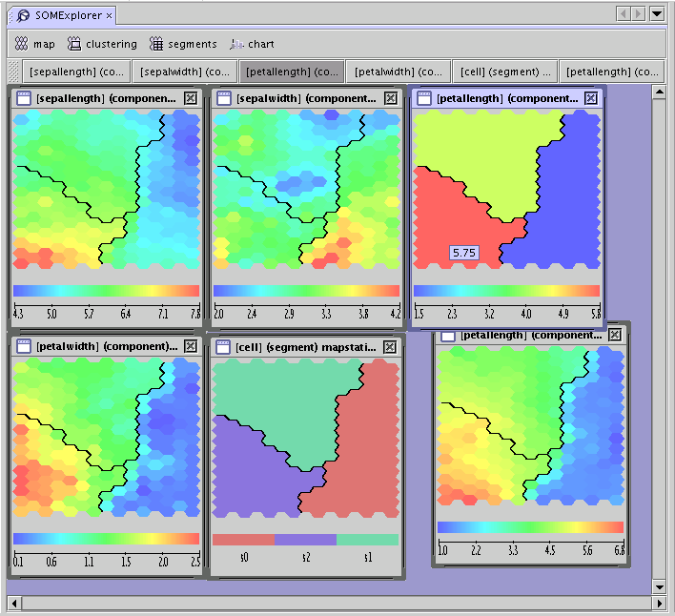Click the toolbar drag handle beside sepallength button
The width and height of the screenshot is (675, 616).
click(x=13, y=72)
